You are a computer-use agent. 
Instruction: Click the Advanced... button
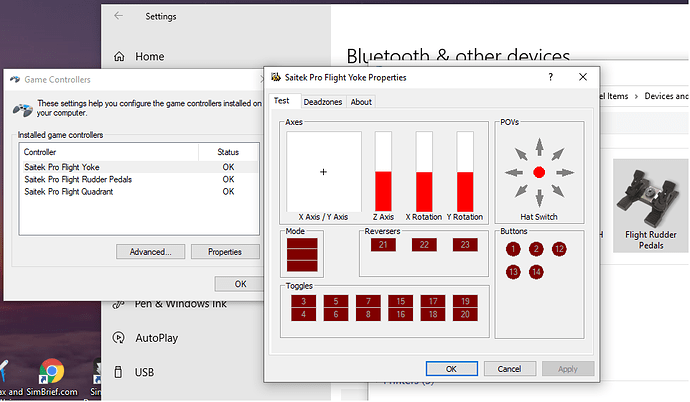click(150, 252)
